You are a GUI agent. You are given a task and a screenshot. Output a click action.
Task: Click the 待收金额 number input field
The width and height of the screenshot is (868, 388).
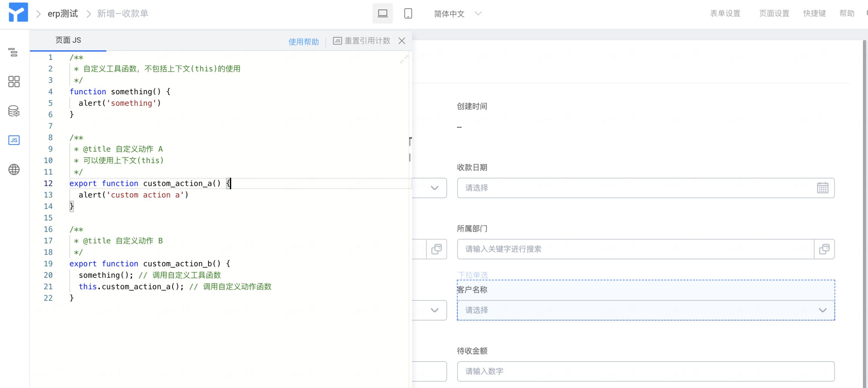pyautogui.click(x=646, y=371)
